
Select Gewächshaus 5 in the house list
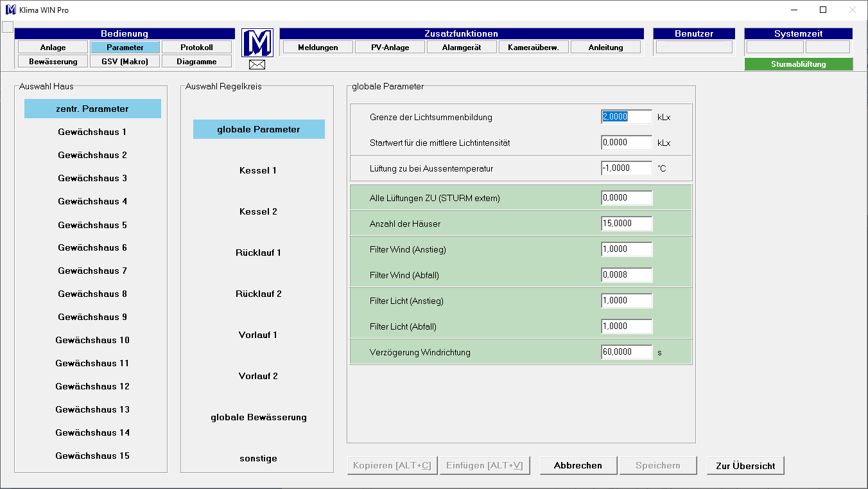(92, 224)
